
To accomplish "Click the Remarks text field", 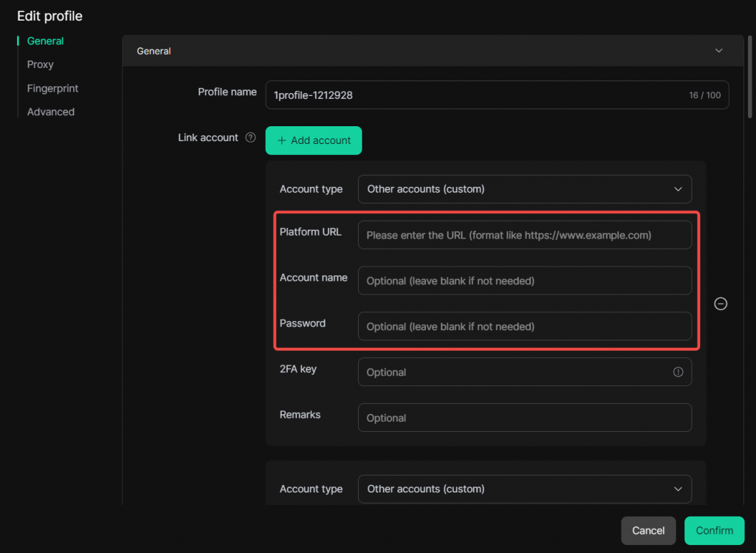I will (x=524, y=418).
